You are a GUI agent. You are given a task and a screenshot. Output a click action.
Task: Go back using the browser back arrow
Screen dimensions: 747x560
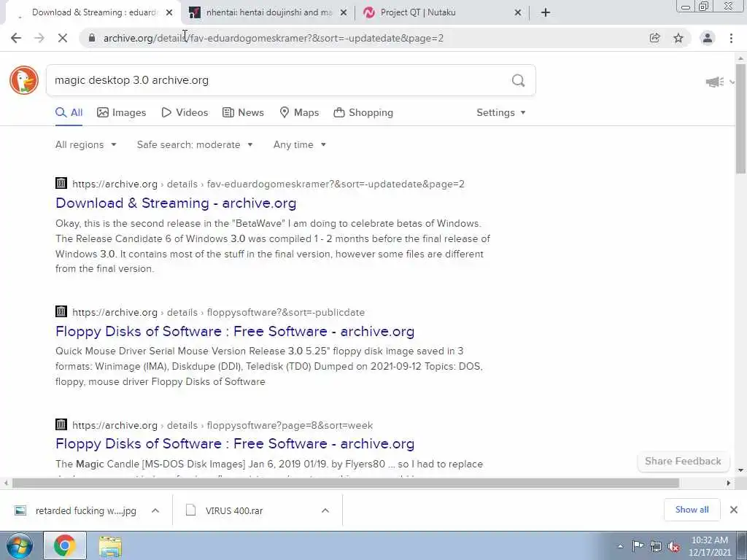[x=16, y=38]
